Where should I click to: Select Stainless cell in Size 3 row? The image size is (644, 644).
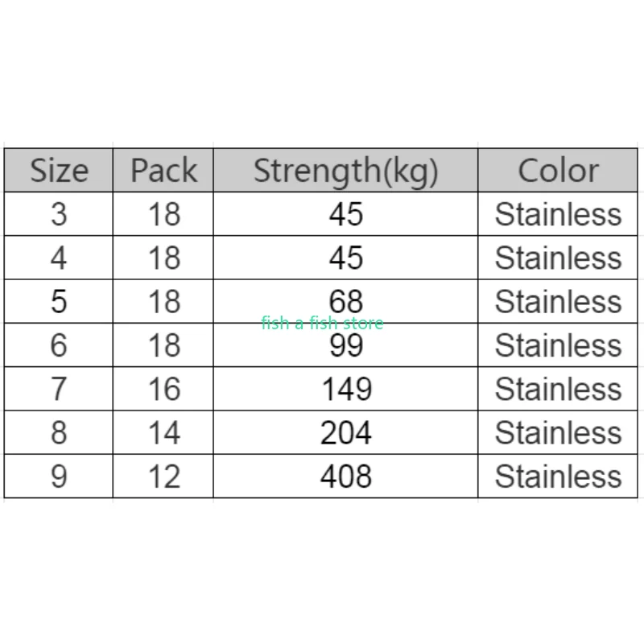(x=558, y=214)
